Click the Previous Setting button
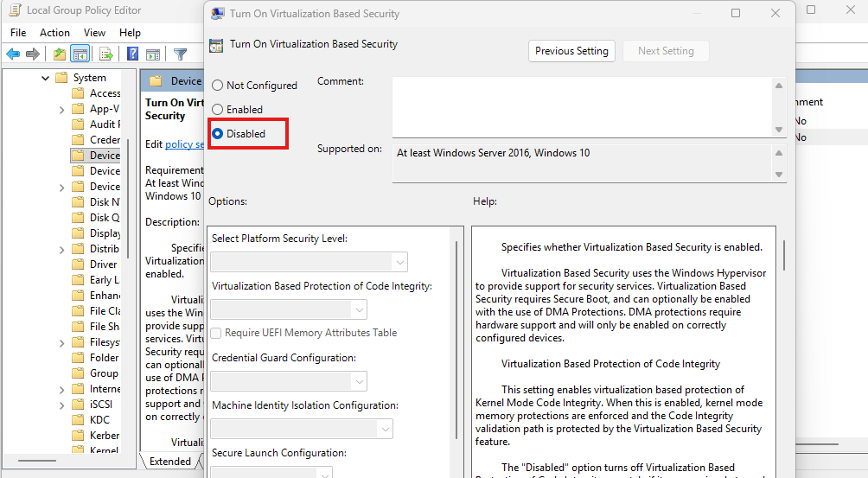868x478 pixels. click(x=571, y=51)
